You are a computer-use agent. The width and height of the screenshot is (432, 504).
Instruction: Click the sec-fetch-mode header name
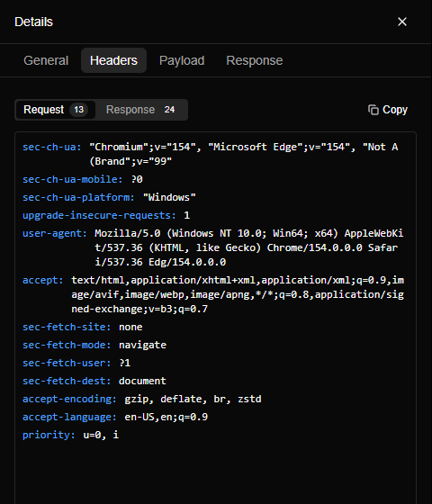(x=67, y=346)
